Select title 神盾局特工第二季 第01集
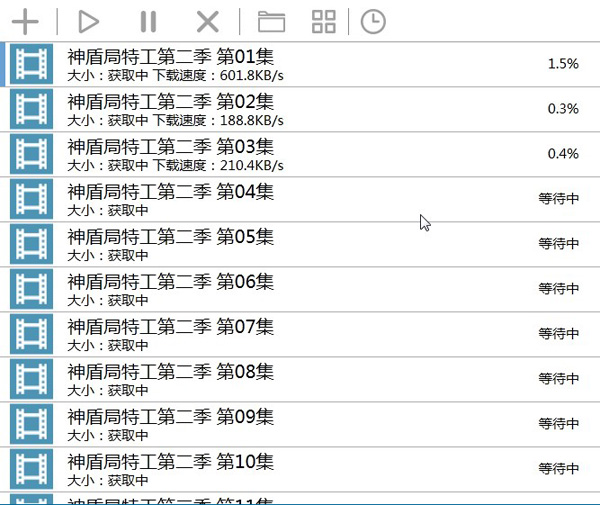 (x=171, y=57)
